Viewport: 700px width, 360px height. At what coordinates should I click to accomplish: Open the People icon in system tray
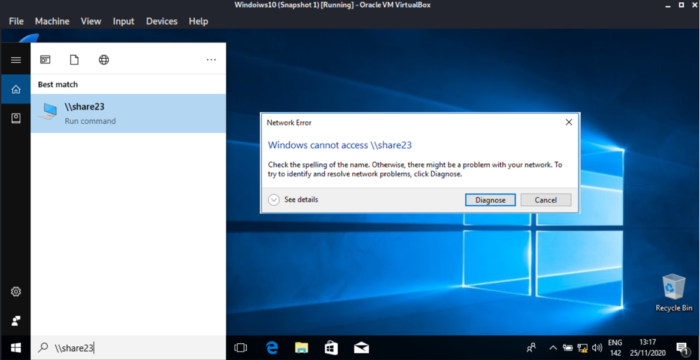tap(531, 347)
